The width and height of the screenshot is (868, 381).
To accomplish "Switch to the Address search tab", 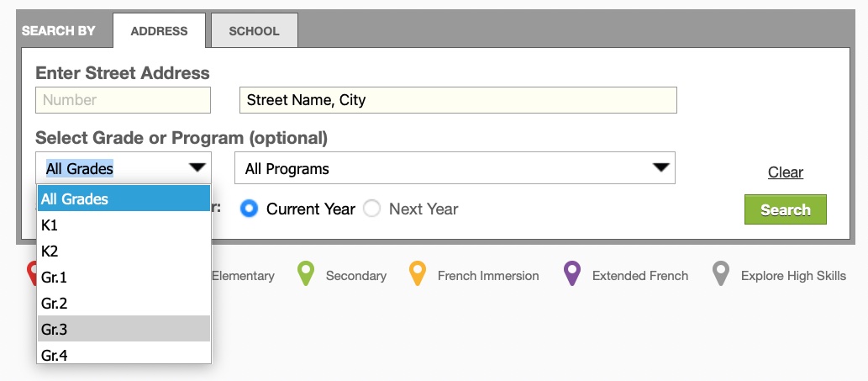I will point(159,30).
